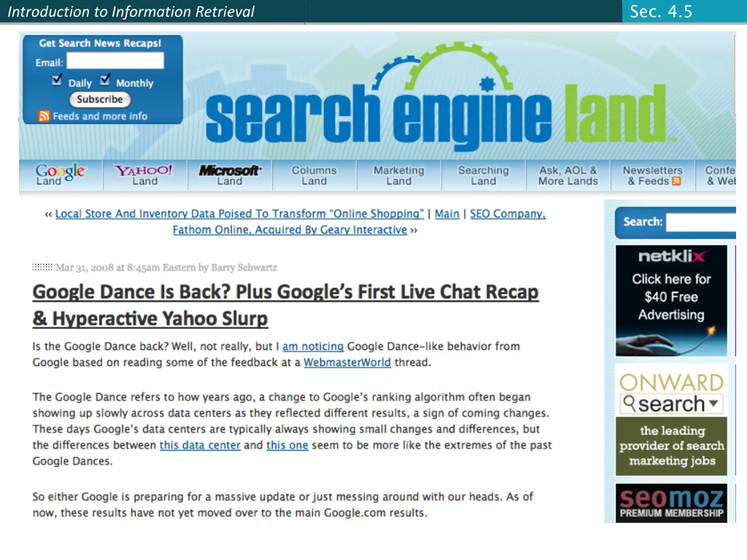Click the sidebar Search input field
Image resolution: width=747 pixels, height=560 pixels.
pyautogui.click(x=701, y=222)
